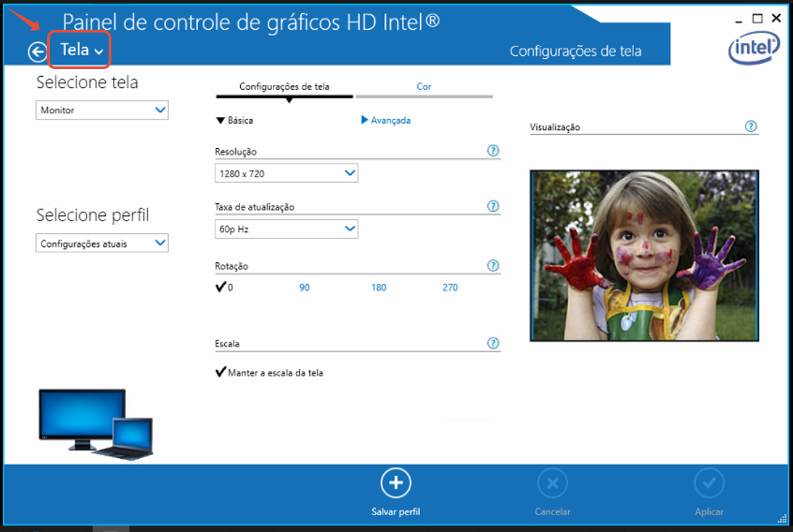Image resolution: width=793 pixels, height=532 pixels.
Task: Click the Cancelar X icon
Action: pos(552,483)
